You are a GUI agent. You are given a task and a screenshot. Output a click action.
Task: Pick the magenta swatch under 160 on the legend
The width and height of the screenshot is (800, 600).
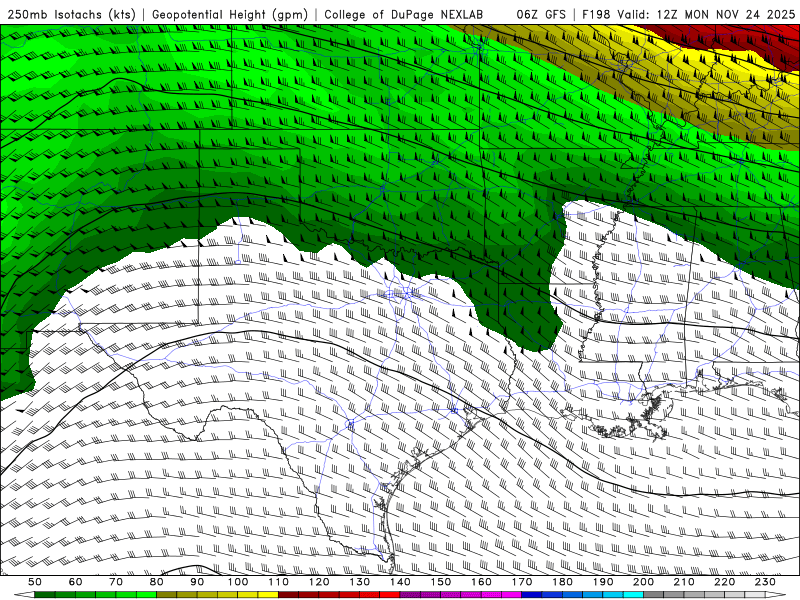pos(491,594)
